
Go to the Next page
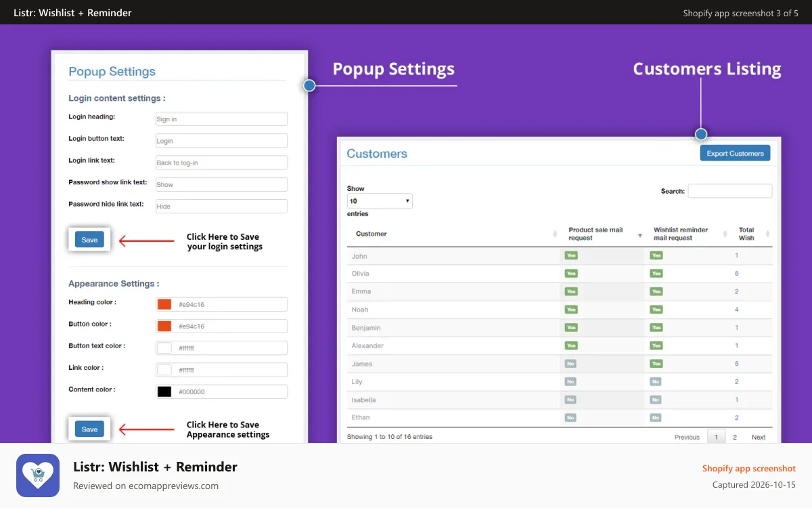coord(759,437)
